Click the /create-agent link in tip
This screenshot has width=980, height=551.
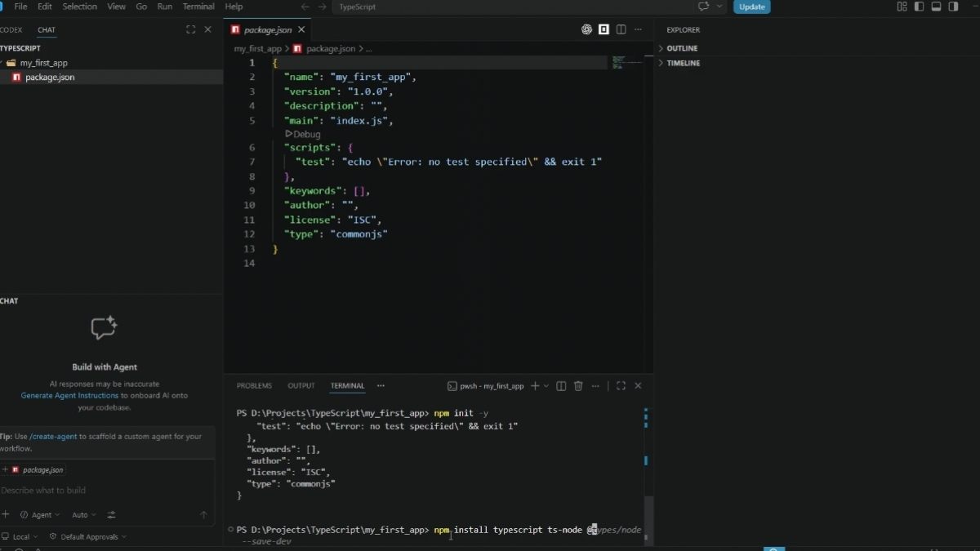click(x=53, y=437)
